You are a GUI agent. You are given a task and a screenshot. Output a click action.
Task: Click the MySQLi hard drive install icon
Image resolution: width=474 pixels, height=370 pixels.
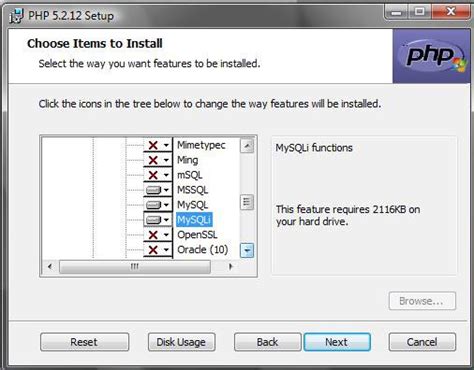pos(153,220)
